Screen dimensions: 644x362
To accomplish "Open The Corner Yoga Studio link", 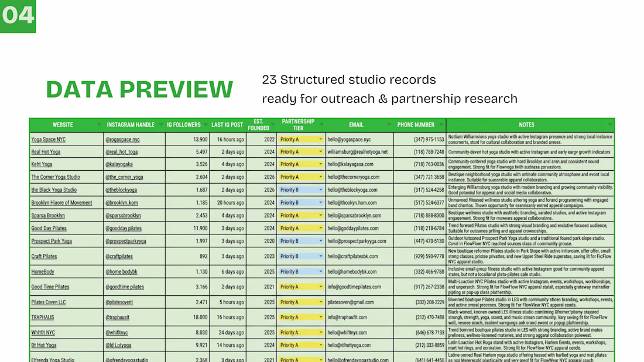I will pyautogui.click(x=56, y=177).
